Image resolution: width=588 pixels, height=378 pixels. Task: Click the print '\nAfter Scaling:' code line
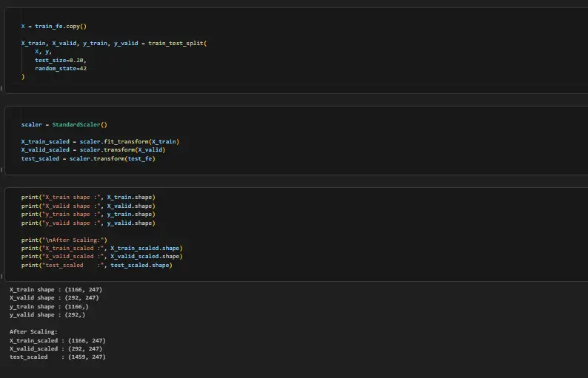[x=64, y=240]
